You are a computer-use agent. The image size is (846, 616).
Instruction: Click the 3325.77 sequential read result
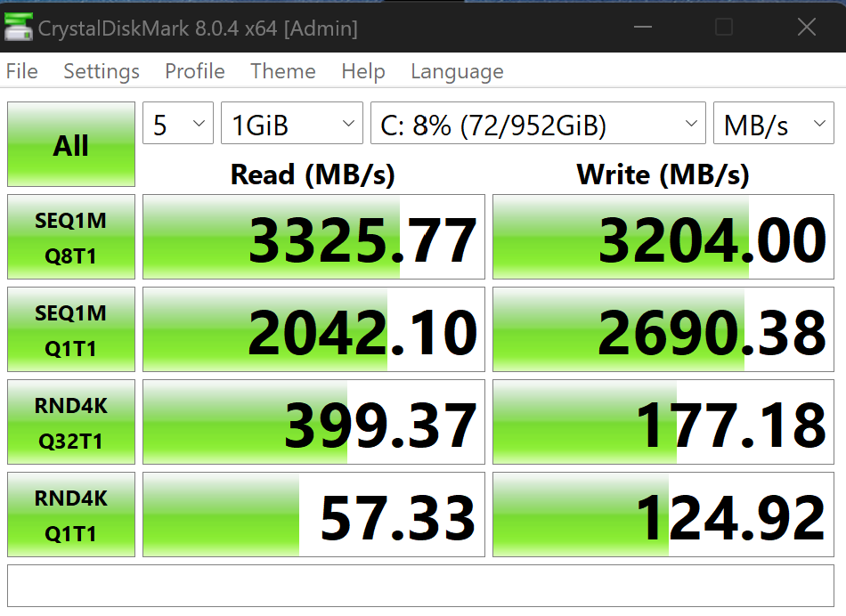(x=314, y=237)
